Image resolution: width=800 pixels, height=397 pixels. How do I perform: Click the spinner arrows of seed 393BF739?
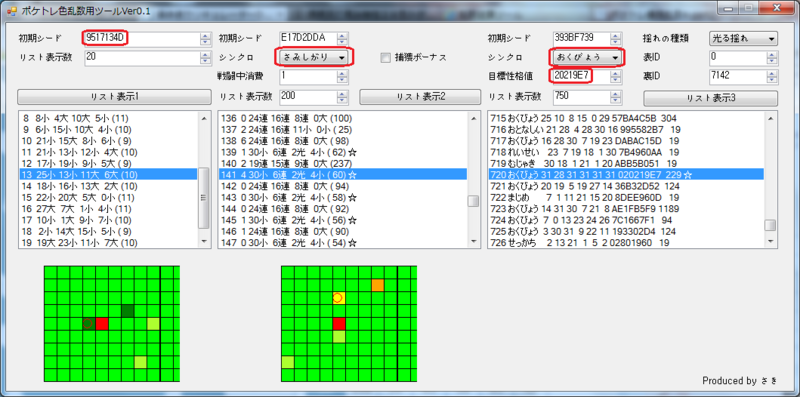(x=616, y=38)
